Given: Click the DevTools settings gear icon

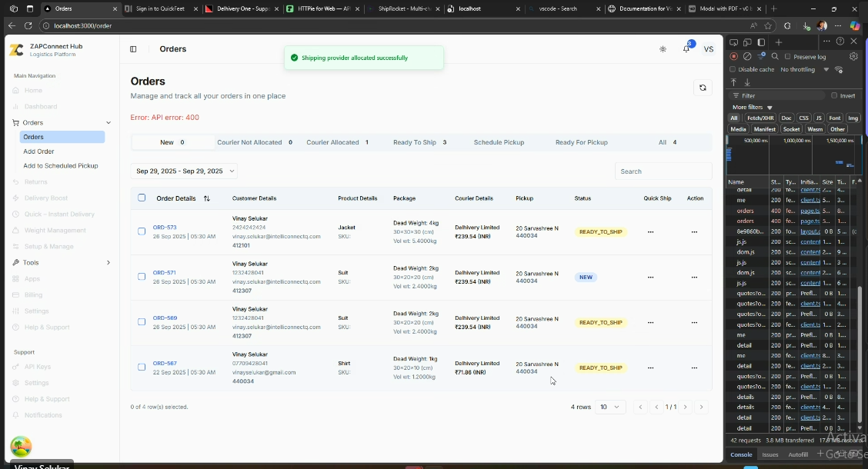Looking at the screenshot, I should click(853, 56).
